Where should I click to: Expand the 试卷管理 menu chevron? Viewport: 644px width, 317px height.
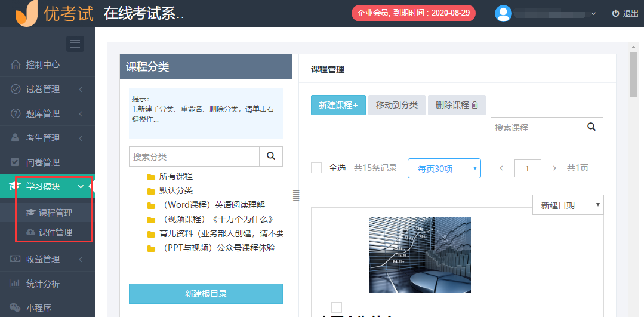point(81,89)
